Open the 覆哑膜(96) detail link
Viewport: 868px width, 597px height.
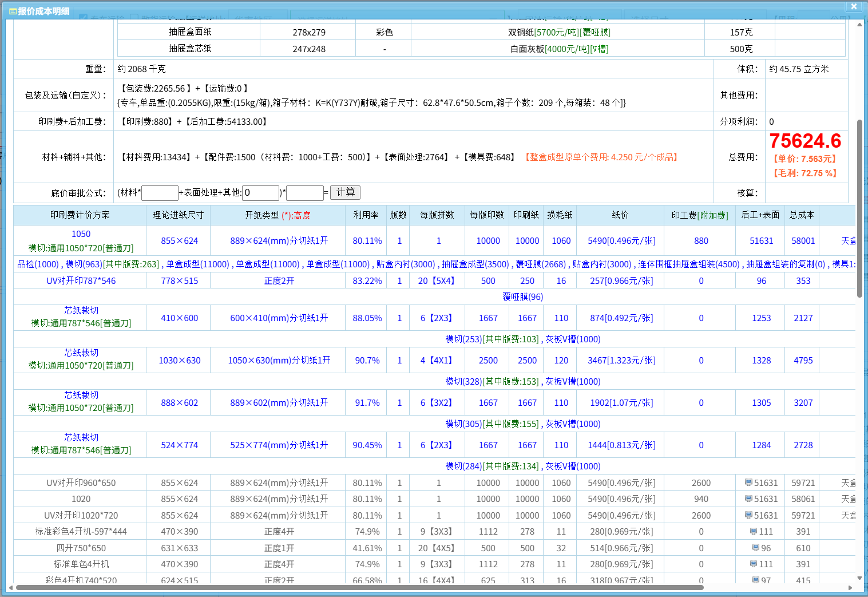(522, 296)
